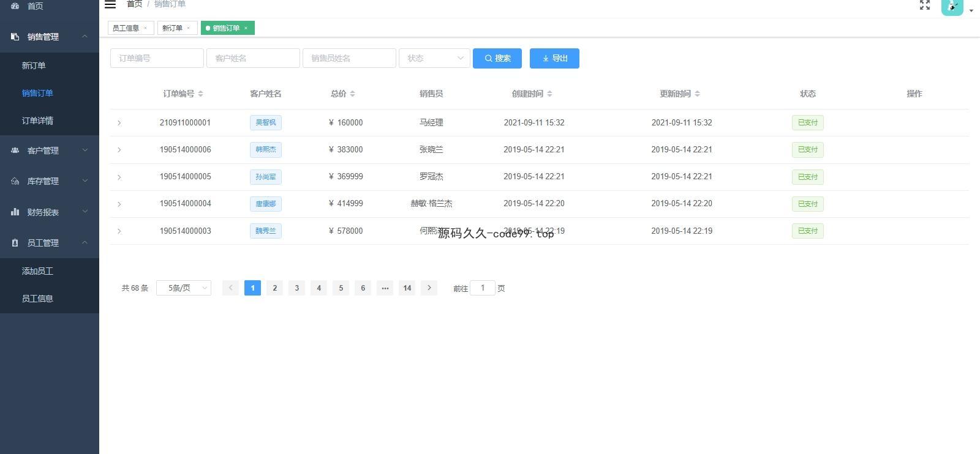Image resolution: width=980 pixels, height=454 pixels.
Task: Click customer tag 魏秀兰
Action: point(266,231)
